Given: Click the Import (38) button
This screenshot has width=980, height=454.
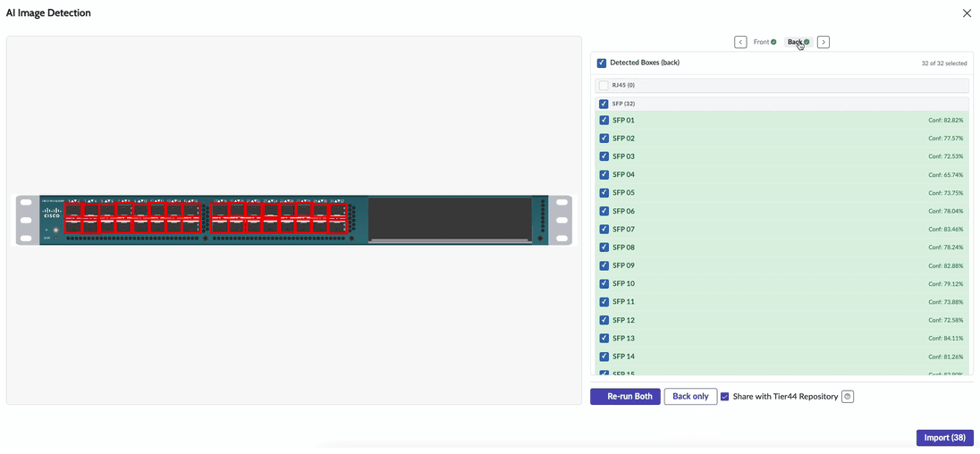Looking at the screenshot, I should [x=944, y=438].
